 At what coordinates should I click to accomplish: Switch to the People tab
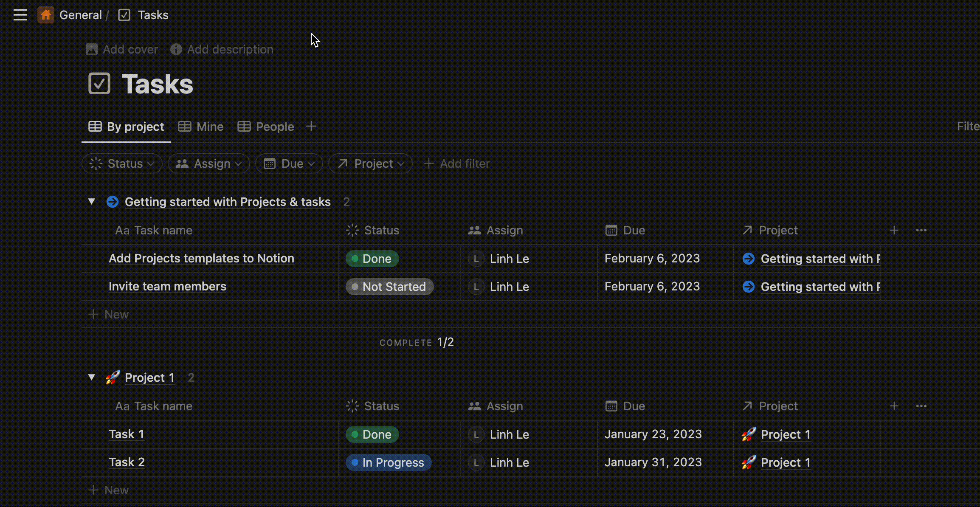point(266,126)
